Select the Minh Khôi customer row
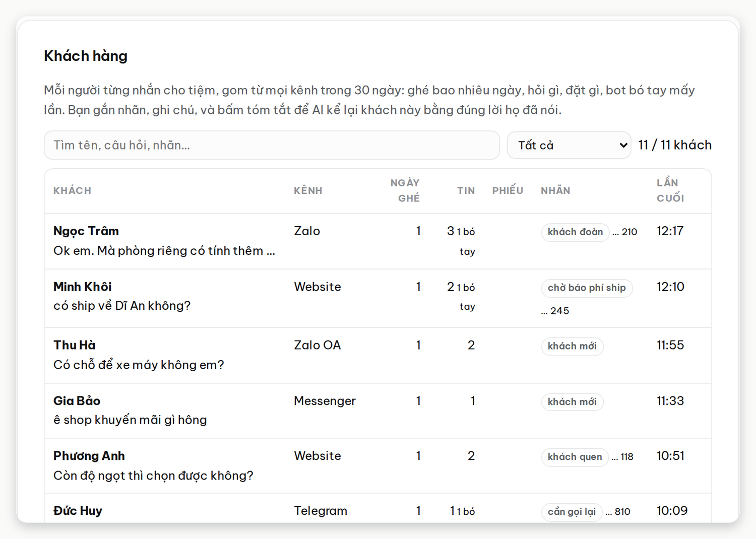Screen dimensions: 756x539 (377, 298)
